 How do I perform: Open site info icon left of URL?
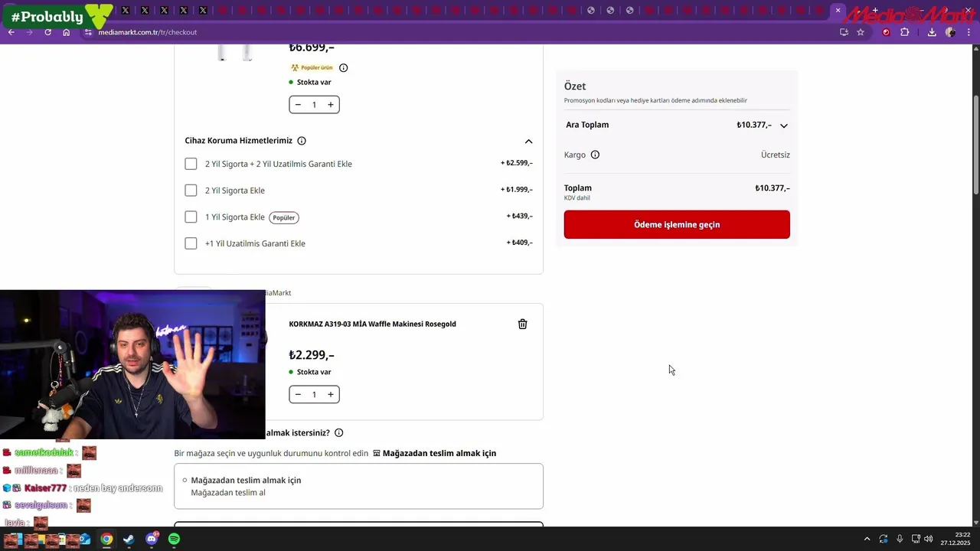[88, 32]
